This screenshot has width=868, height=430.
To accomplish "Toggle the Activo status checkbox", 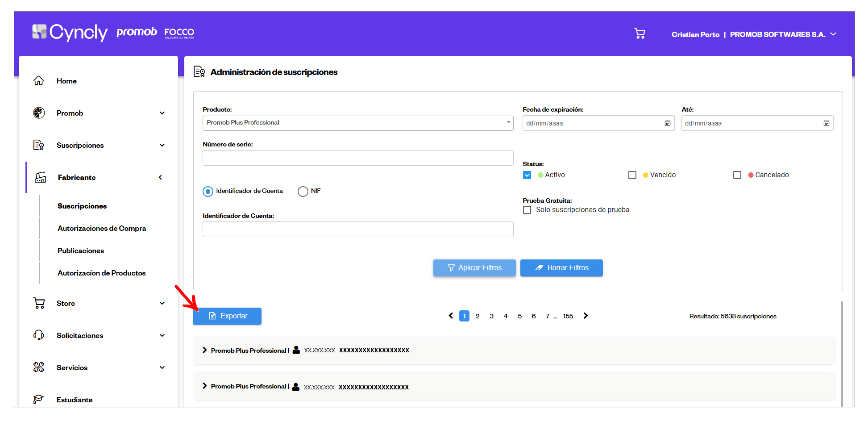I will 527,175.
